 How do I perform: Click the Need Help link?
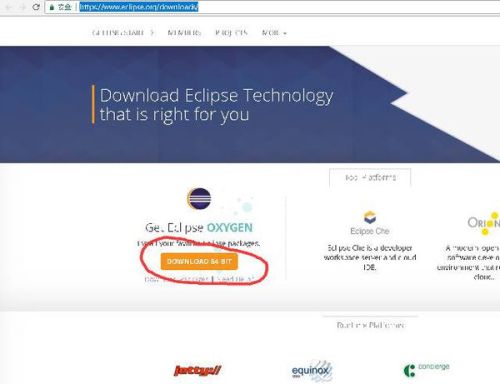(235, 279)
